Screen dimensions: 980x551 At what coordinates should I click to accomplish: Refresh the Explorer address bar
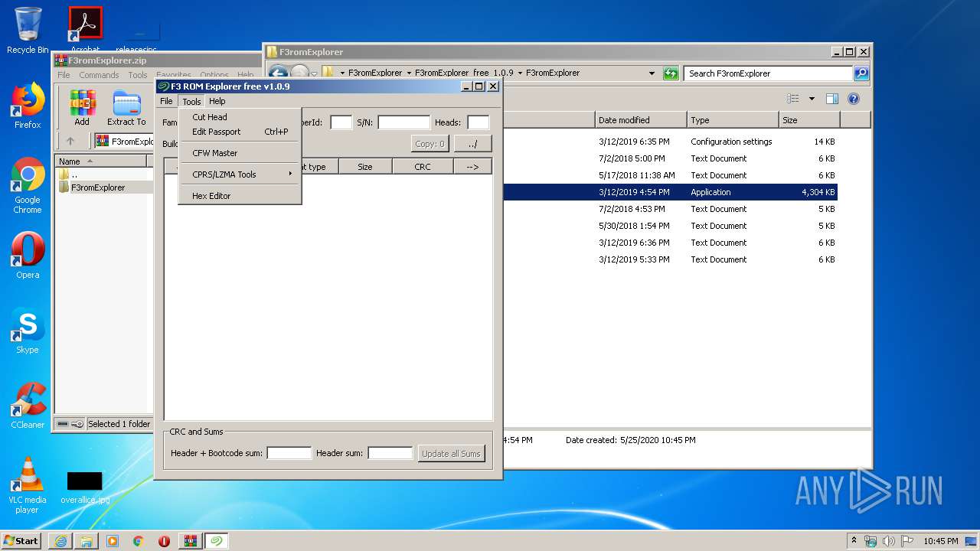coord(671,73)
